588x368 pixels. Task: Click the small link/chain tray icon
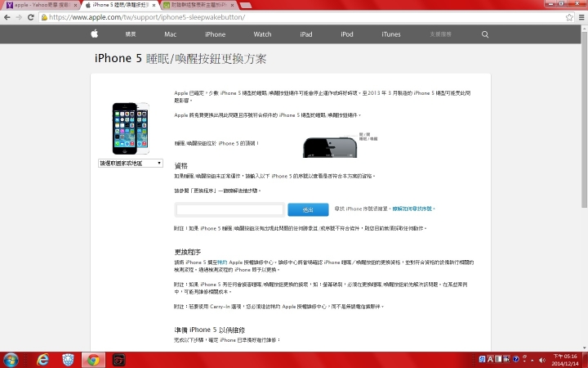click(x=524, y=357)
